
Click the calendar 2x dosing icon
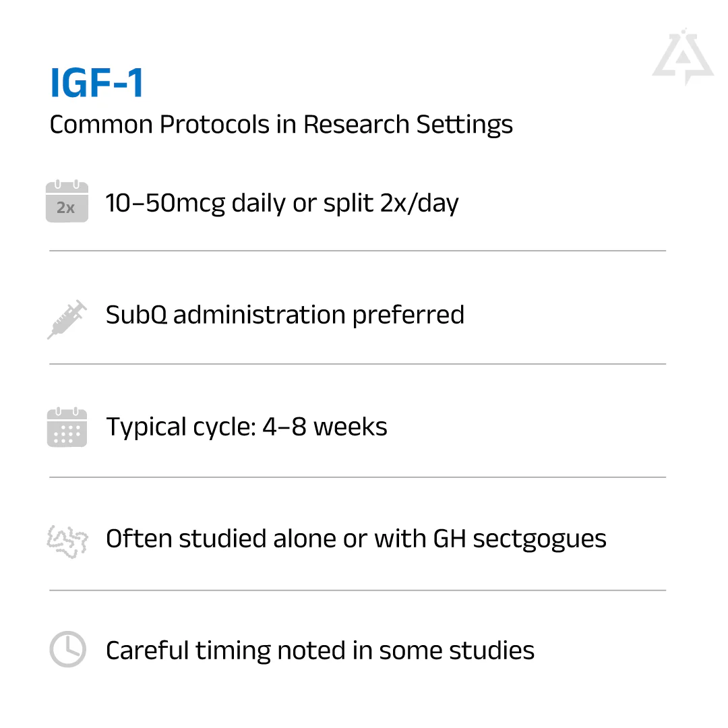[67, 202]
